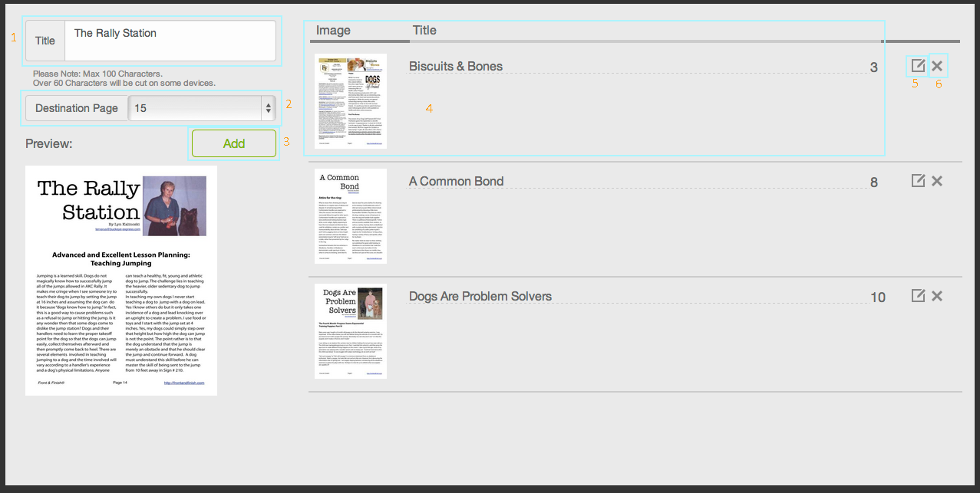
Task: Select the Dogs Are Problem Solvers thumbnail
Action: point(351,331)
